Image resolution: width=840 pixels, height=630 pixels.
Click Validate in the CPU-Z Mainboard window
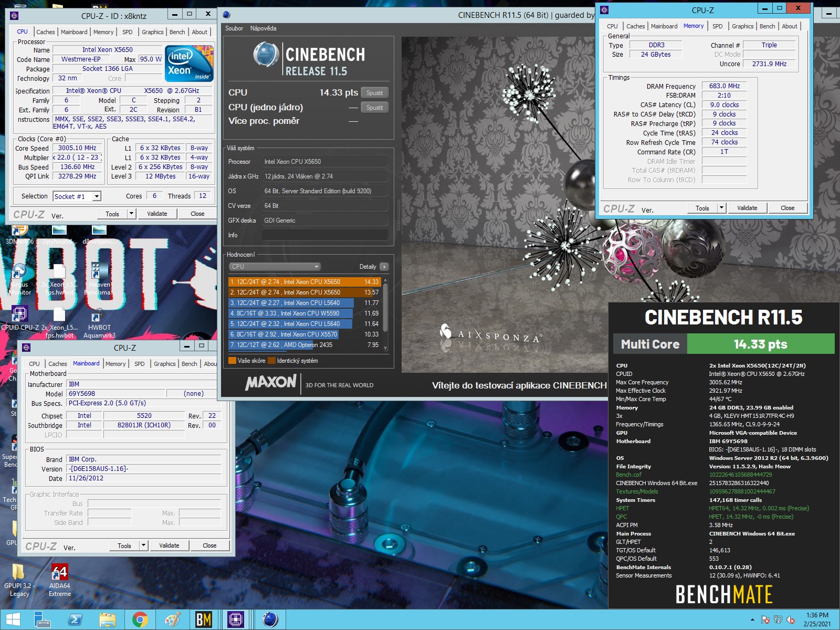coord(169,545)
